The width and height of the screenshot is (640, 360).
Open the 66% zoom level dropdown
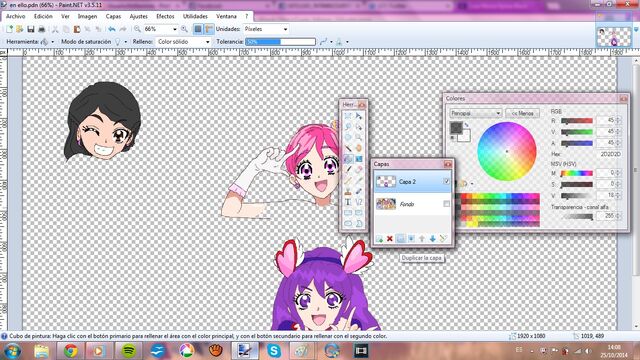(x=175, y=29)
